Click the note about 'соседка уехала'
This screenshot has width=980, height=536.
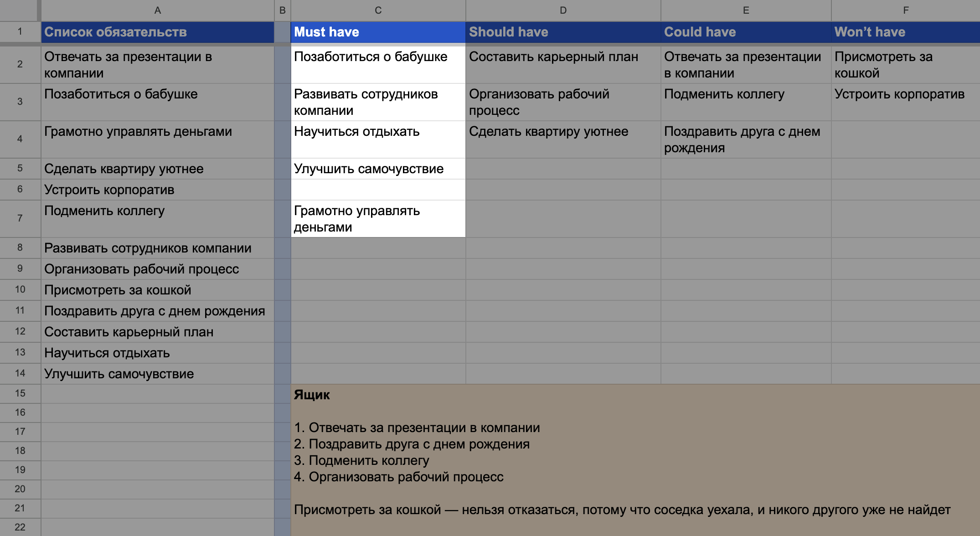point(622,510)
